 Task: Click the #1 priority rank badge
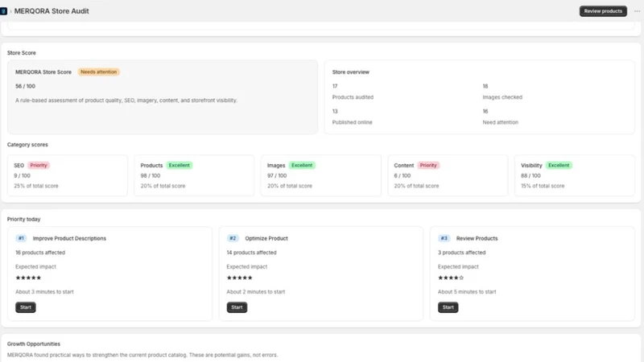21,238
